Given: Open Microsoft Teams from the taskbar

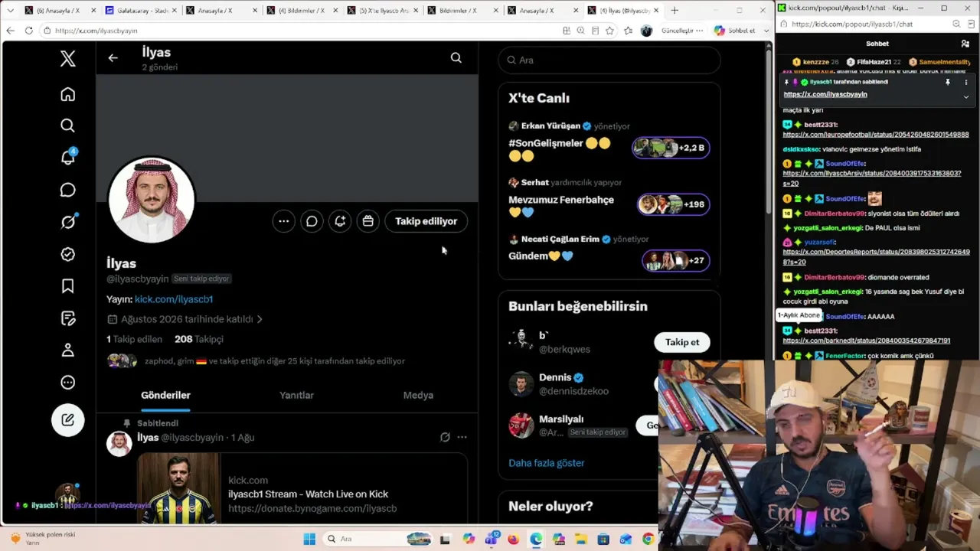Looking at the screenshot, I should click(491, 539).
